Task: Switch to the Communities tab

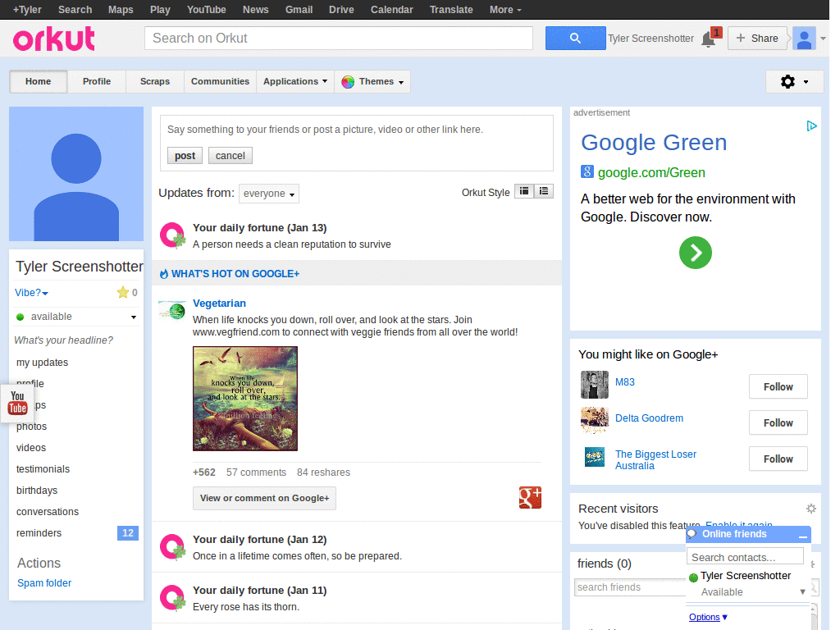Action: tap(220, 81)
